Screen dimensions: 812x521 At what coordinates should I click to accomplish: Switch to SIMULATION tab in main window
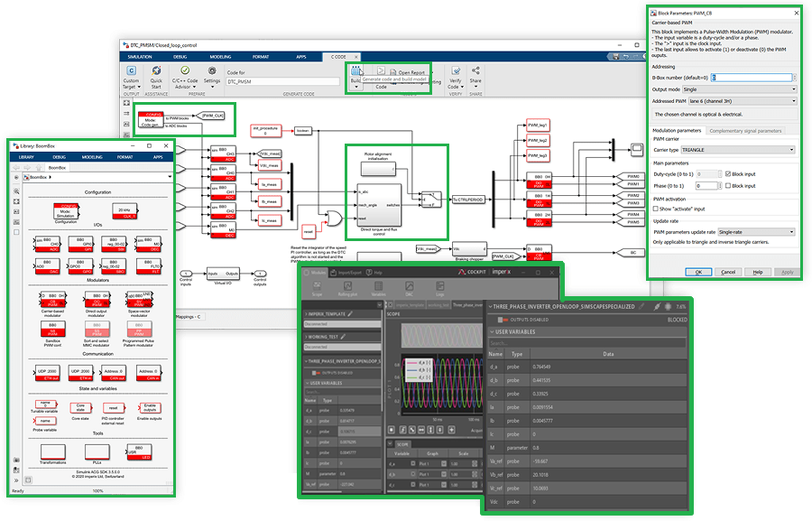tap(139, 57)
